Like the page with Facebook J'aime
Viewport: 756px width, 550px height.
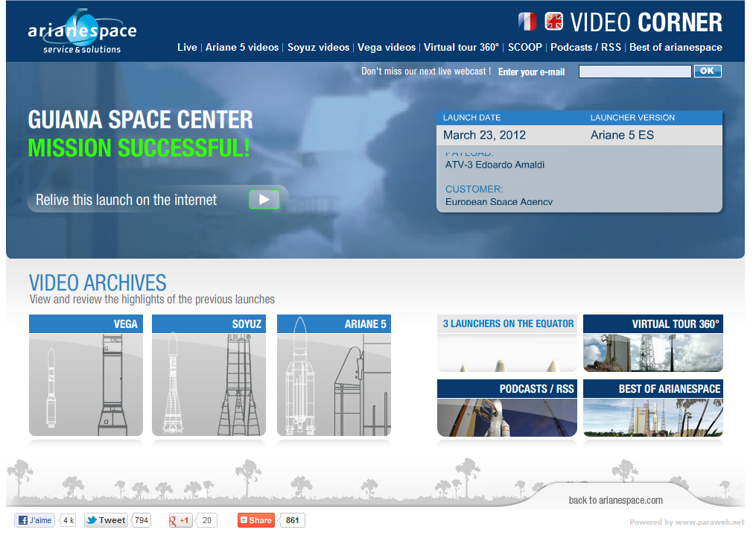(35, 520)
